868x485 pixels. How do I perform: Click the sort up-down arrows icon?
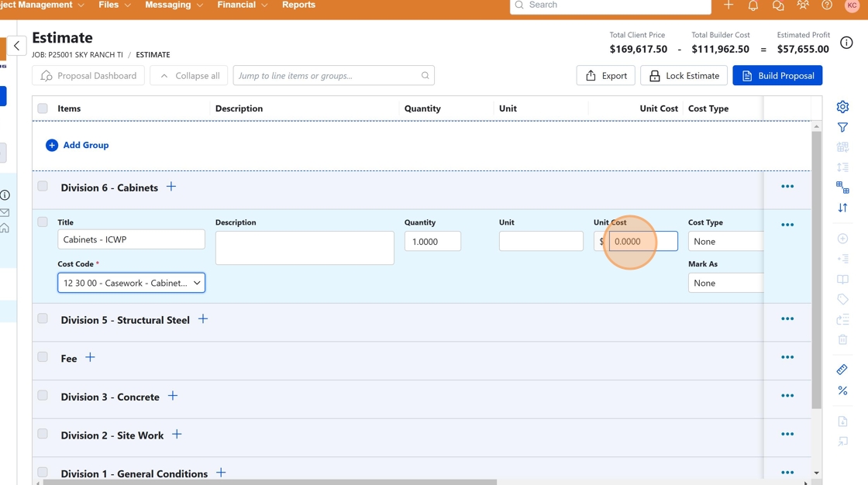842,208
